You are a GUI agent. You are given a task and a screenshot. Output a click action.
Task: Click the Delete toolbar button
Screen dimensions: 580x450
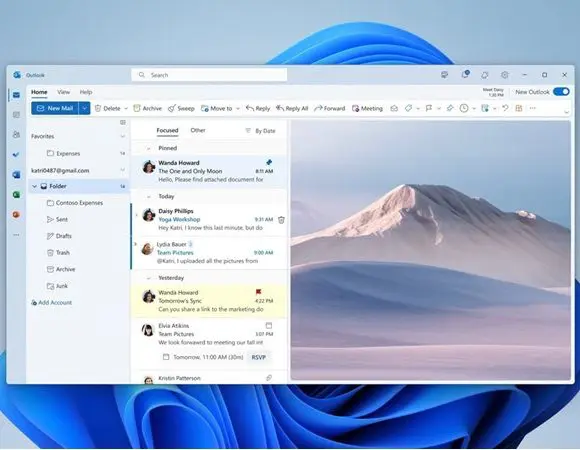[x=108, y=108]
